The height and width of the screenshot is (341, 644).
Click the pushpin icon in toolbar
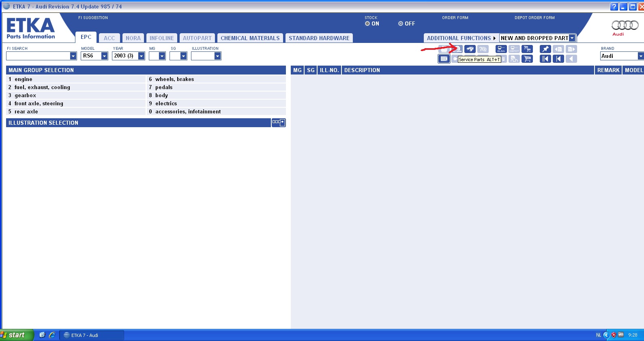coord(545,49)
